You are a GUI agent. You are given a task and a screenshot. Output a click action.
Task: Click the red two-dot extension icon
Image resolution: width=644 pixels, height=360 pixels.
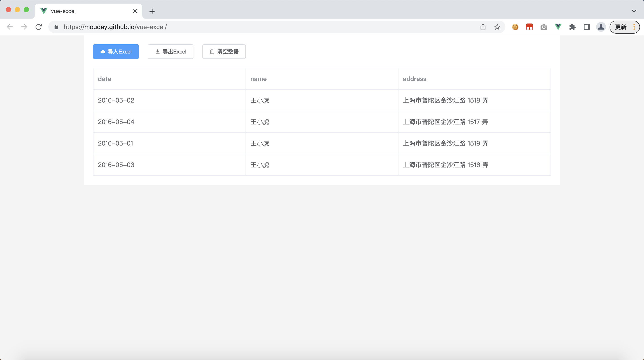pyautogui.click(x=530, y=27)
